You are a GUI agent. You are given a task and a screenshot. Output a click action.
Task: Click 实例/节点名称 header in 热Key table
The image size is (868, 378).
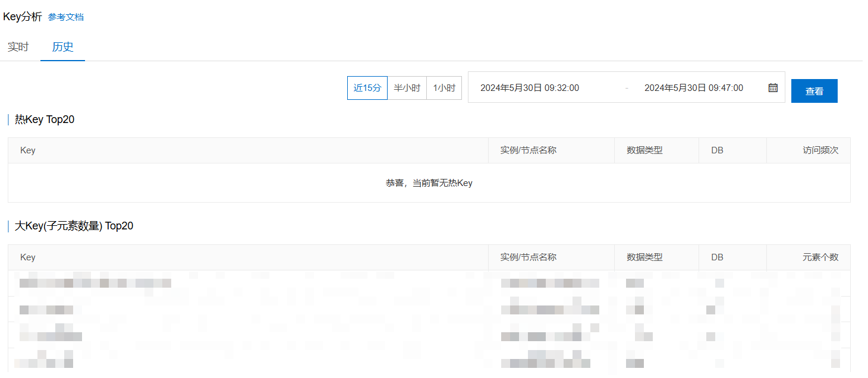click(528, 150)
